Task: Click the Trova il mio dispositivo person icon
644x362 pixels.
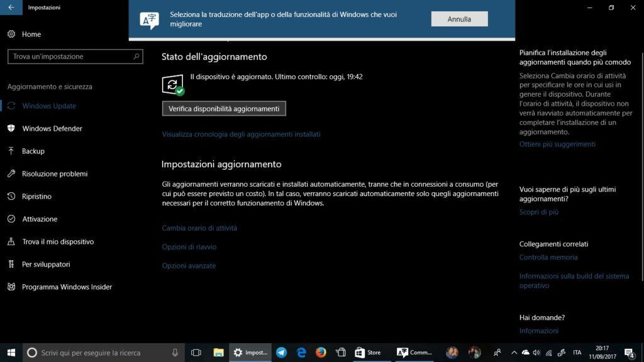Action: tap(11, 241)
